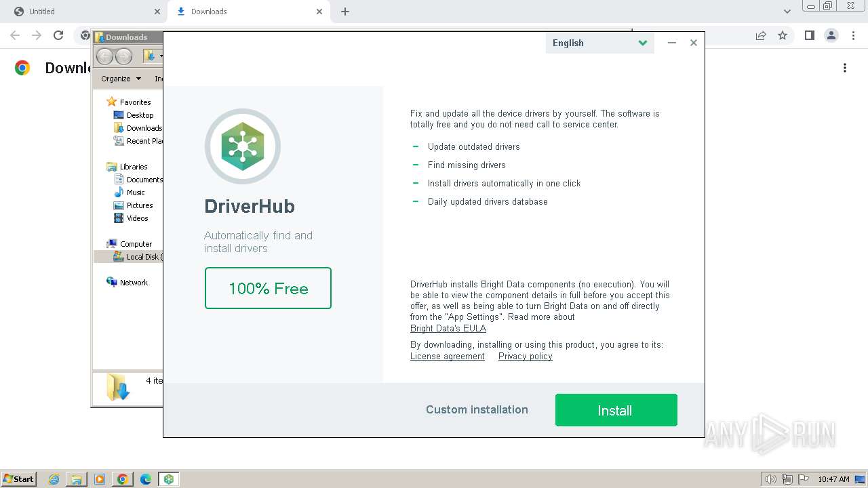
Task: Close the Downloads browser tab
Action: (x=319, y=12)
